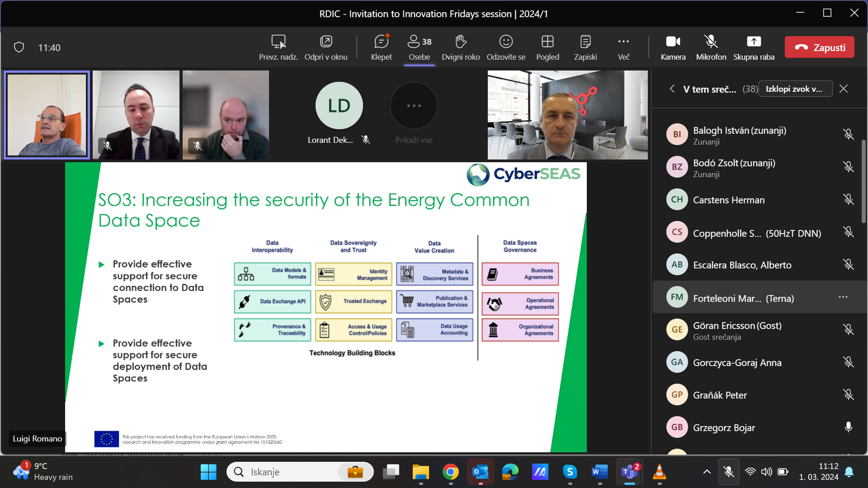
Task: Open Odzovite se reactions
Action: point(506,47)
